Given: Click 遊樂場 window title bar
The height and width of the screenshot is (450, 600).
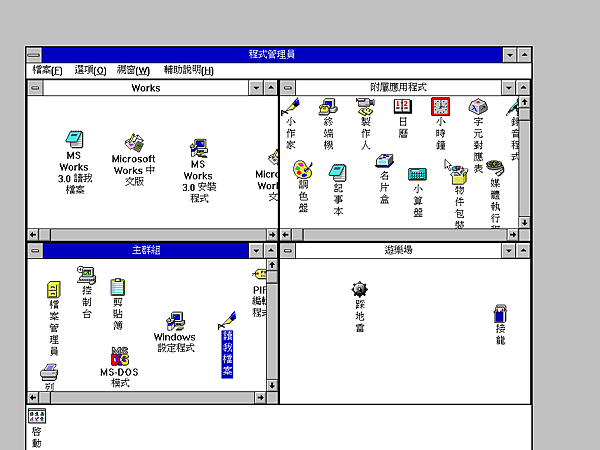Looking at the screenshot, I should (x=398, y=251).
